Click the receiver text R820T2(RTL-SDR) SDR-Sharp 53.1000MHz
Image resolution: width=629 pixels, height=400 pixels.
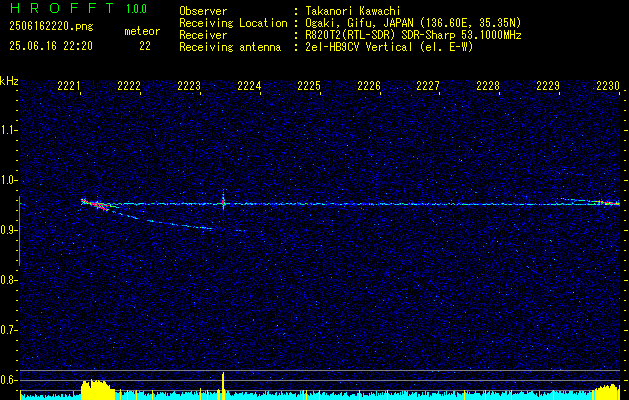(x=413, y=35)
